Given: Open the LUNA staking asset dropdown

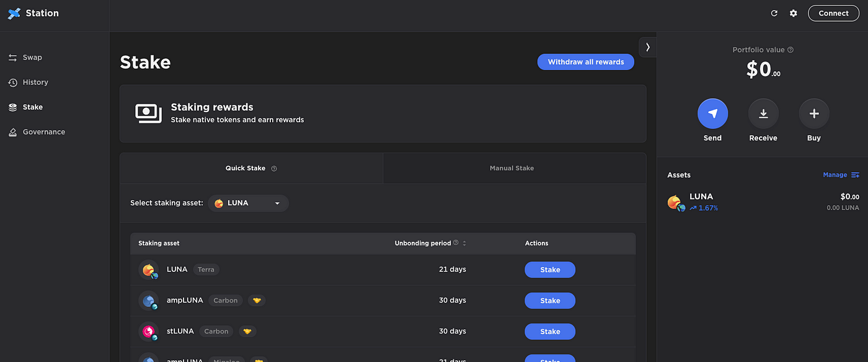Looking at the screenshot, I should (x=248, y=203).
